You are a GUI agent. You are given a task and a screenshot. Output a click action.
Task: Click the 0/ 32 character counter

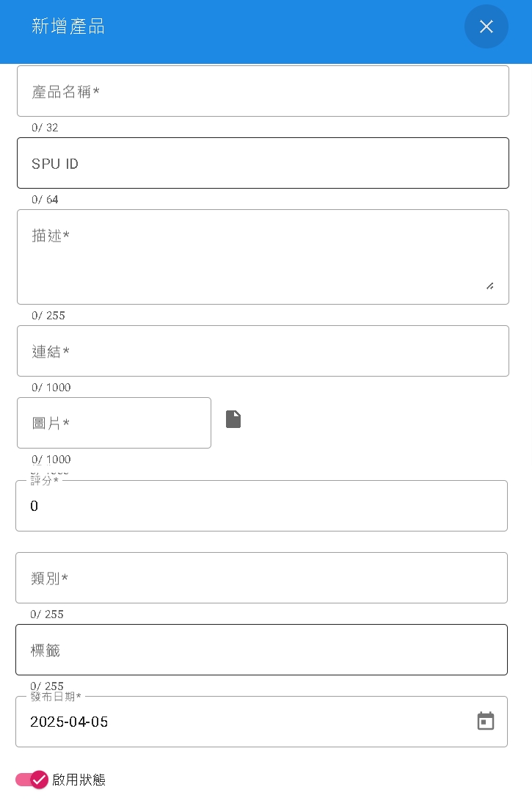45,128
